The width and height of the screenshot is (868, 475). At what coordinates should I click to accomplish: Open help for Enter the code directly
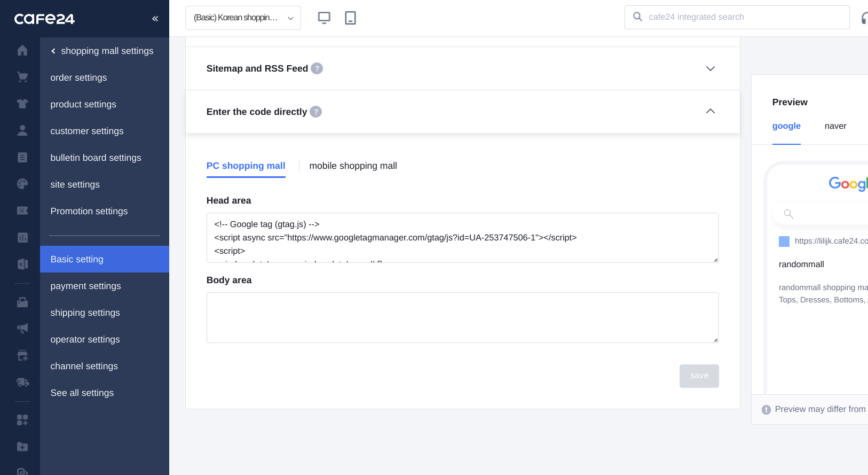[315, 112]
